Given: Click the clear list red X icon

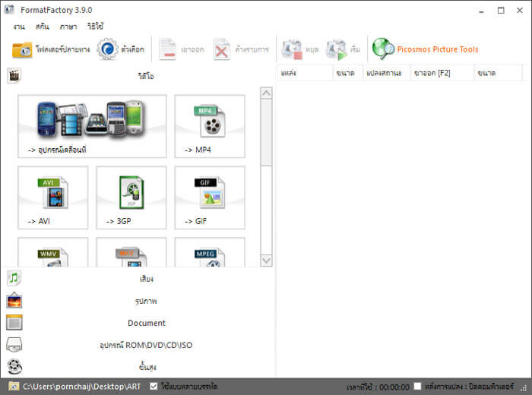Looking at the screenshot, I should pyautogui.click(x=222, y=50).
